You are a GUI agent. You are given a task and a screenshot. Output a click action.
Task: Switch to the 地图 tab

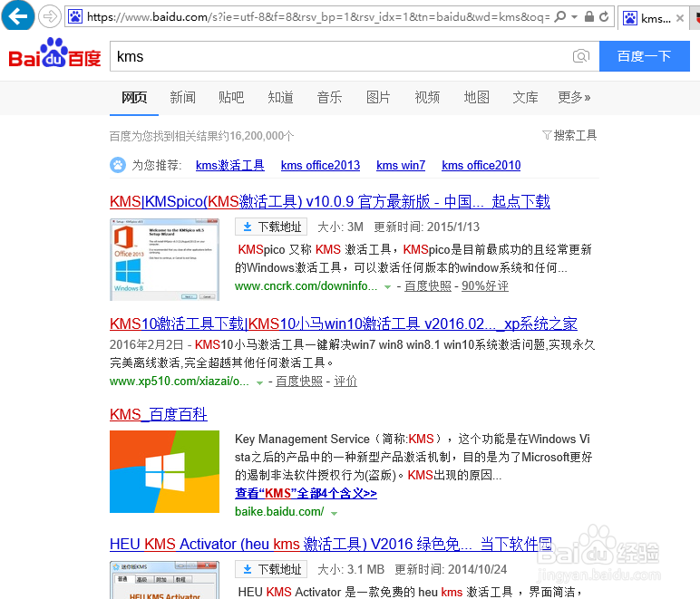click(476, 97)
